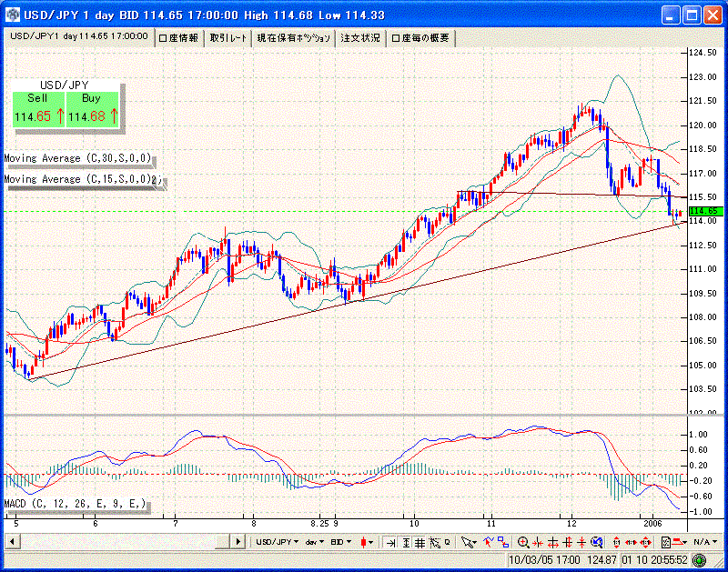Screen dimensions: 728x572
Task: Switch to the 口座情報 tab
Action: 178,37
